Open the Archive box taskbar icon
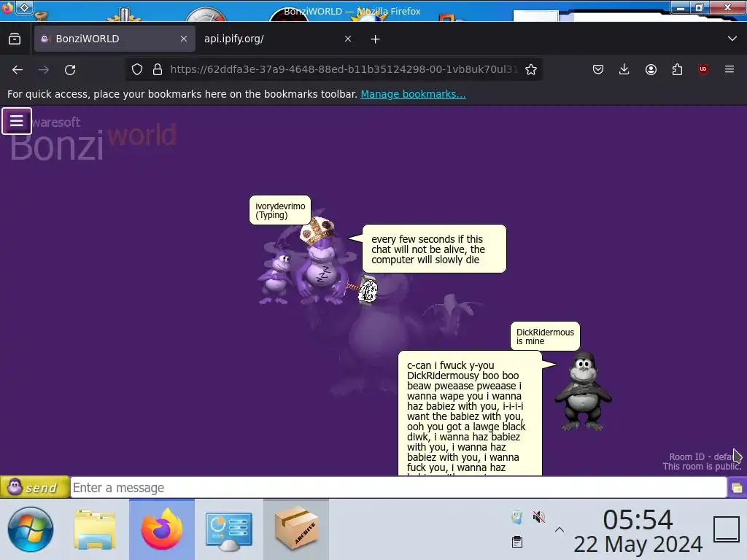Screen dimensions: 747x560 (x=296, y=529)
